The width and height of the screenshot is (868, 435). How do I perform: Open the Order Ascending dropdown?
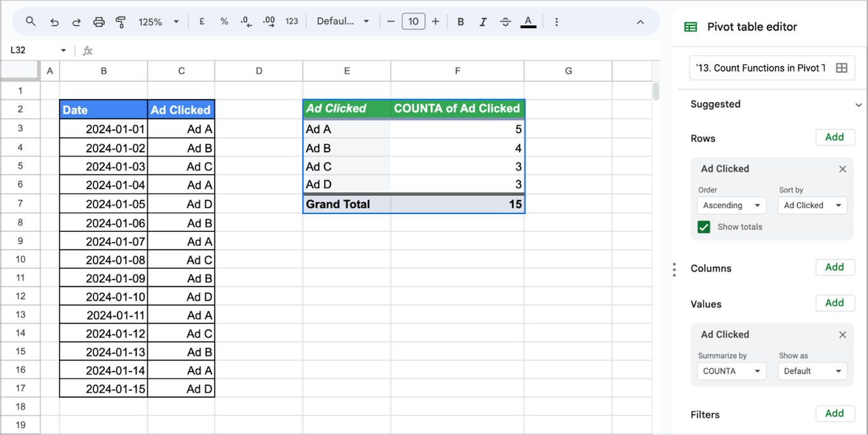click(731, 205)
